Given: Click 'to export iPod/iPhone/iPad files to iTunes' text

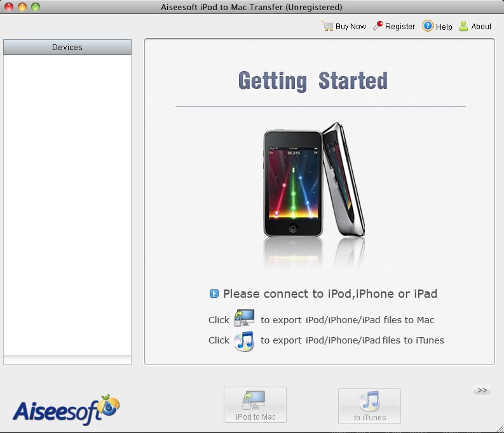Looking at the screenshot, I should click(352, 340).
